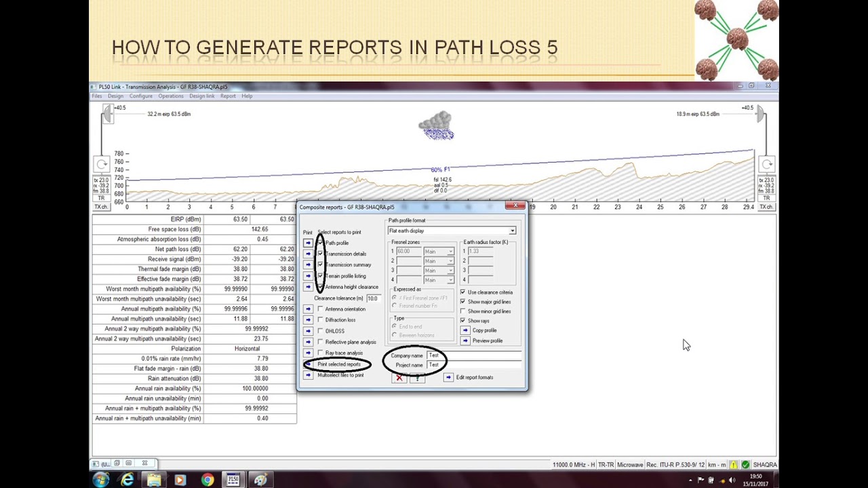Open the PL50 app icon on taskbar

tap(233, 480)
